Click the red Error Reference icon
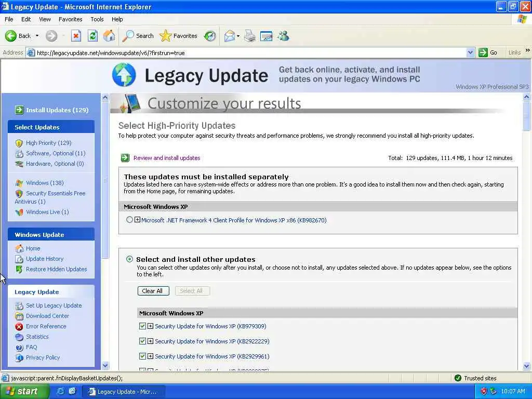 (19, 326)
